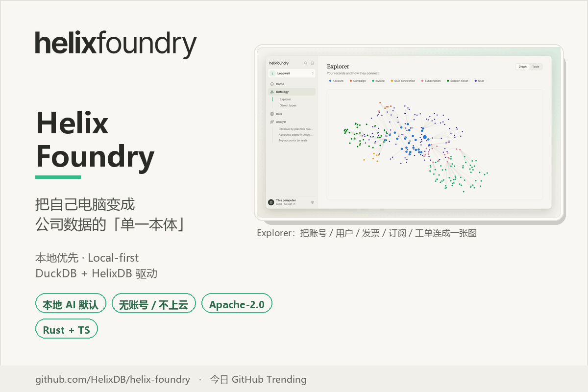Click the 今日 GitHub Trending text
The height and width of the screenshot is (392, 588).
click(x=258, y=379)
